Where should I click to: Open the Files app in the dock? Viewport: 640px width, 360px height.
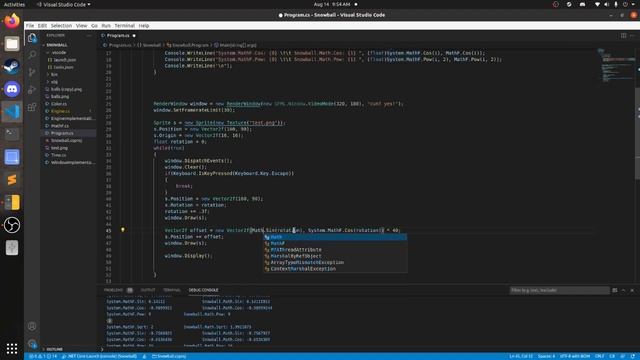[12, 44]
